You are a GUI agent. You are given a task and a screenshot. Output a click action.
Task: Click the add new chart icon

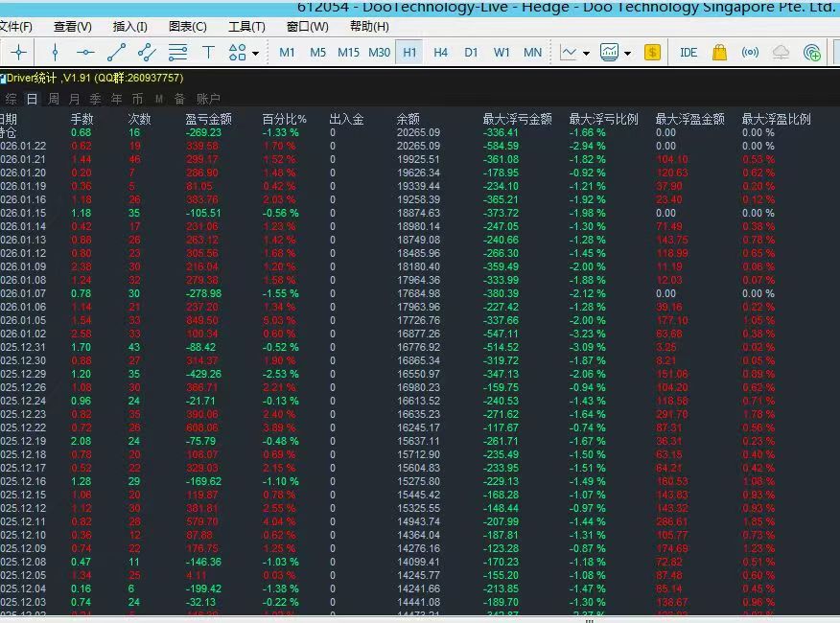click(814, 53)
